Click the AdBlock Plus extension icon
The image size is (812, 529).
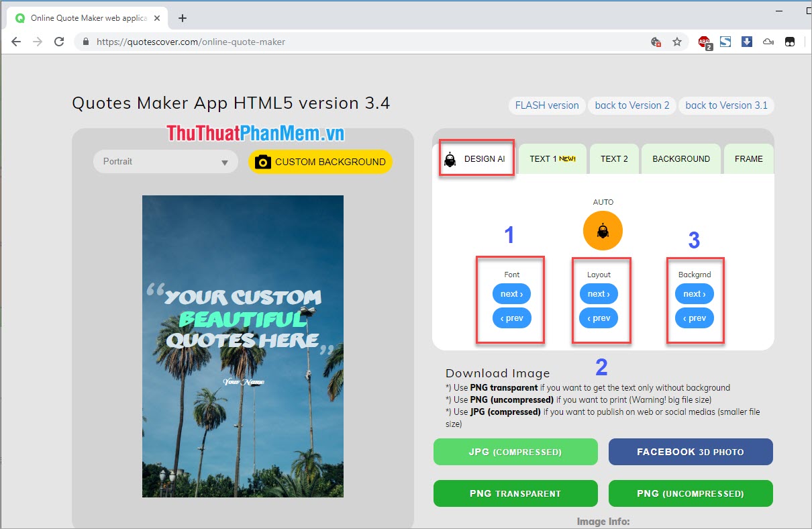(x=704, y=42)
